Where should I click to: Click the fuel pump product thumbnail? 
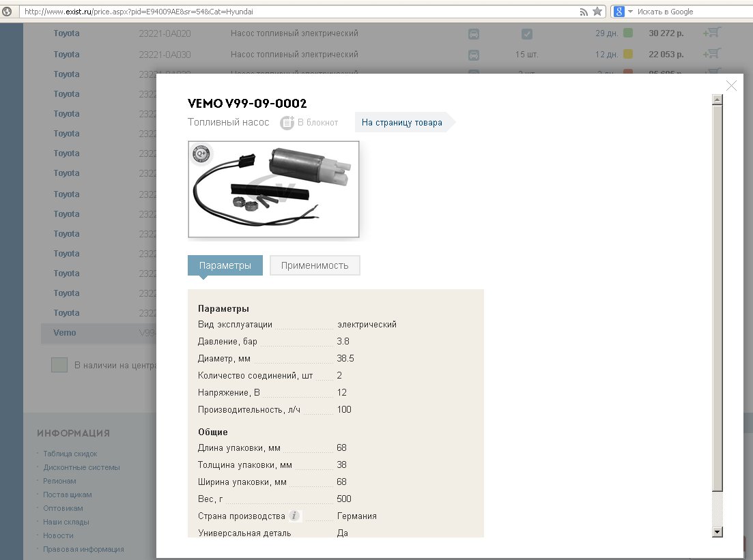point(274,189)
